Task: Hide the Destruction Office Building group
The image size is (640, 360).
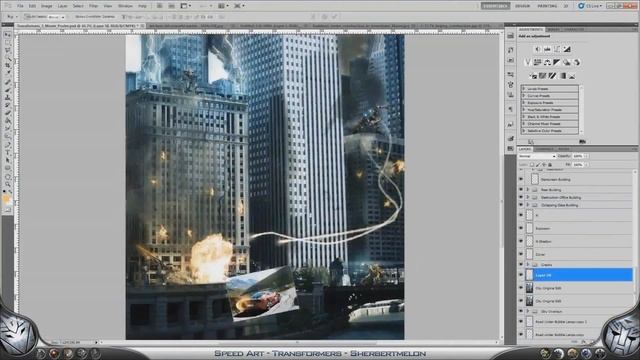Action: tap(521, 198)
